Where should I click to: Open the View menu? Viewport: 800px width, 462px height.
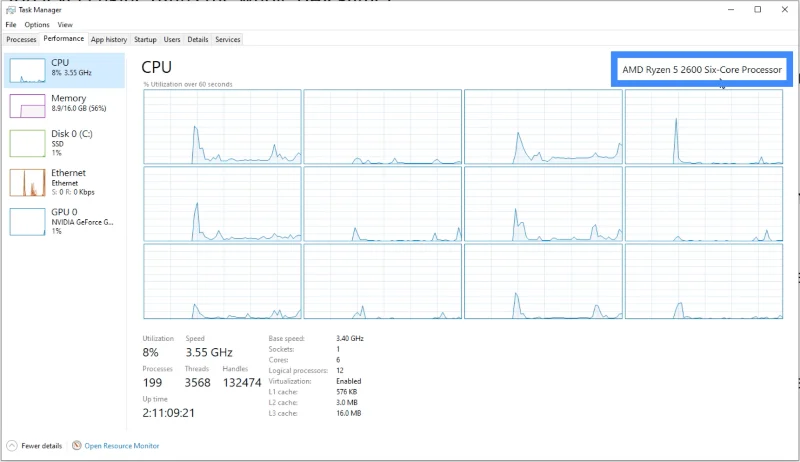coord(65,24)
